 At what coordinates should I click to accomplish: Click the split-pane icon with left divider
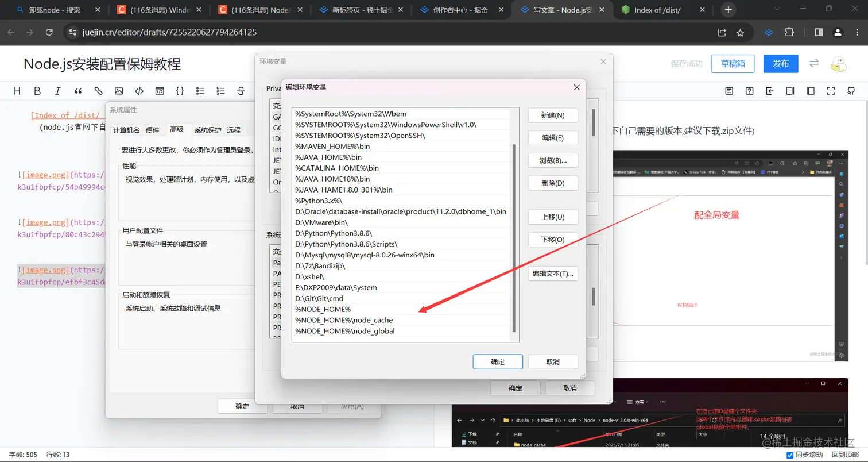pos(811,91)
